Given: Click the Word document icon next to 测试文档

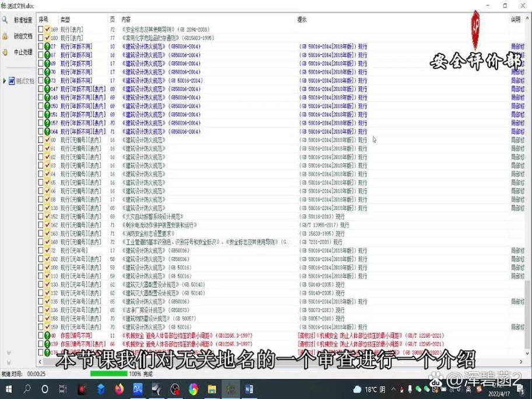Looking at the screenshot, I should 10,80.
